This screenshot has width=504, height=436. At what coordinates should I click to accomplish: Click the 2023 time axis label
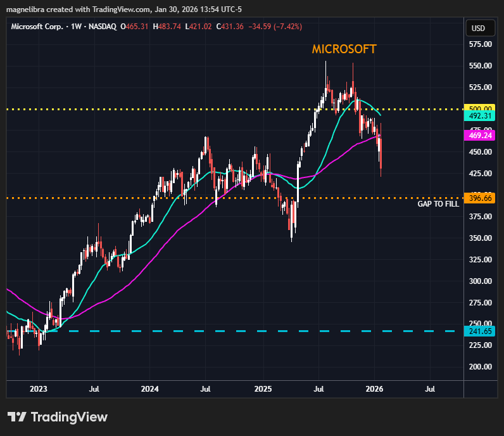(39, 389)
